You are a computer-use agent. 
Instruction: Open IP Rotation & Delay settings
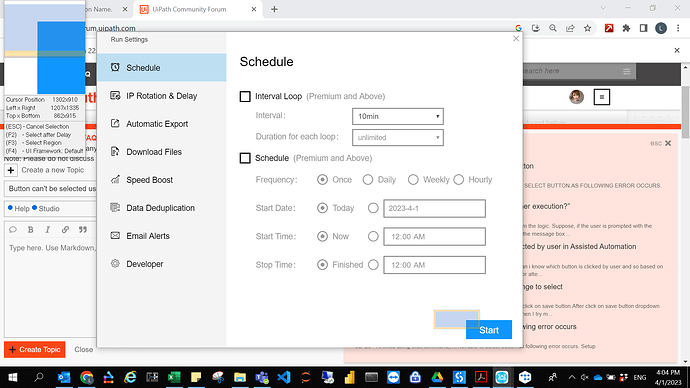point(162,96)
